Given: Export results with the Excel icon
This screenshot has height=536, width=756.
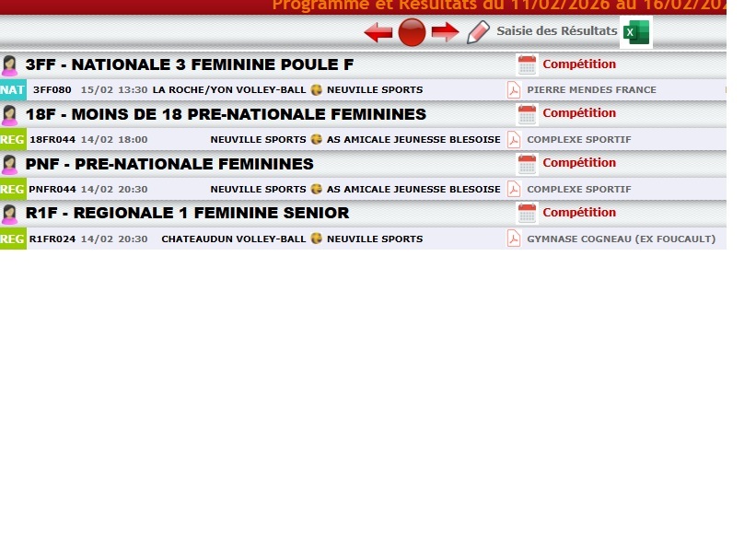Looking at the screenshot, I should coord(635,32).
